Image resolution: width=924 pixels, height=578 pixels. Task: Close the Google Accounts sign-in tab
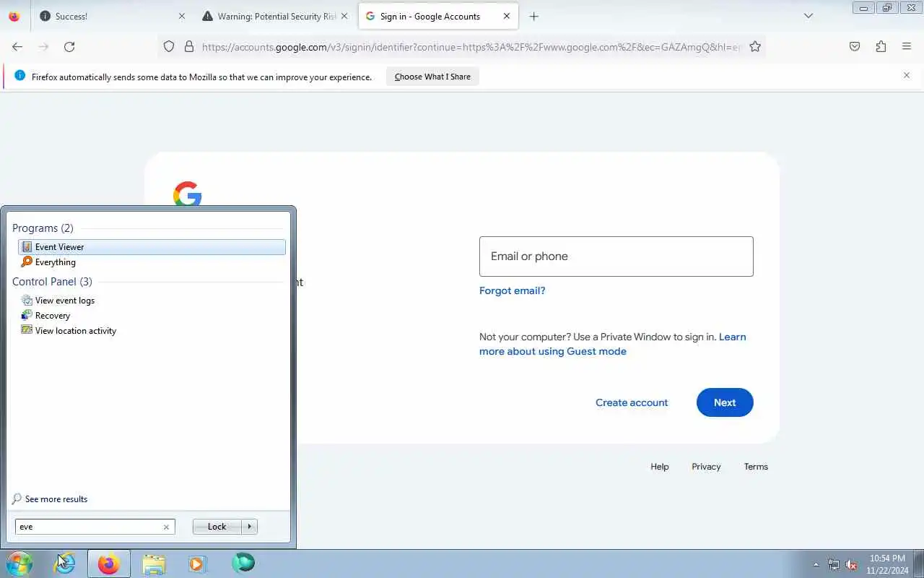pos(507,16)
